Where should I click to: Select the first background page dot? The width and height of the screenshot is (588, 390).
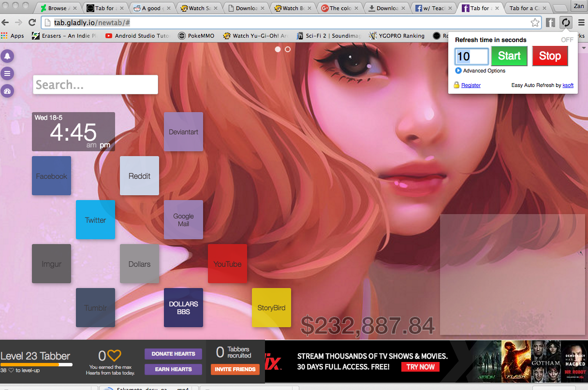click(278, 49)
